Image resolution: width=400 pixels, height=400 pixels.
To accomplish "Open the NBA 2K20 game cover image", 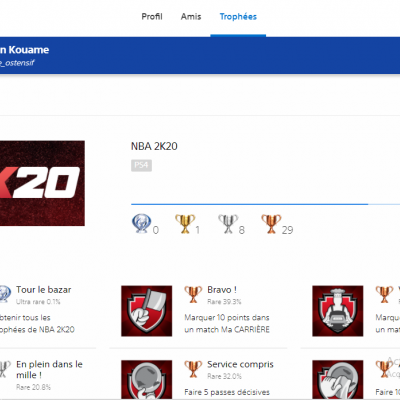I will point(42,183).
